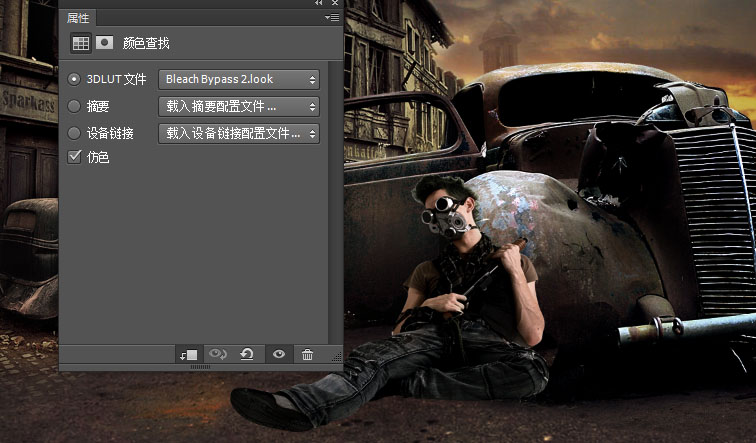
Task: Click the Color Lookup grid icon
Action: [80, 43]
